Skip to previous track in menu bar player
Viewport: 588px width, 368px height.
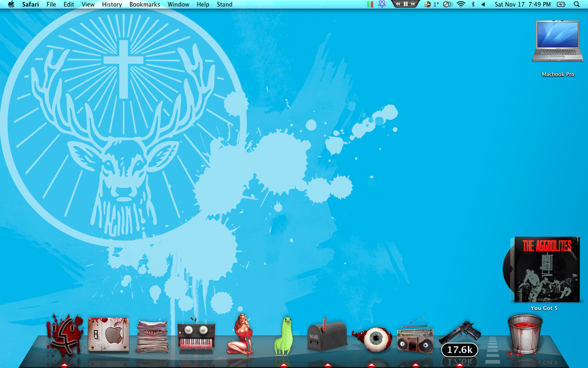click(x=398, y=4)
